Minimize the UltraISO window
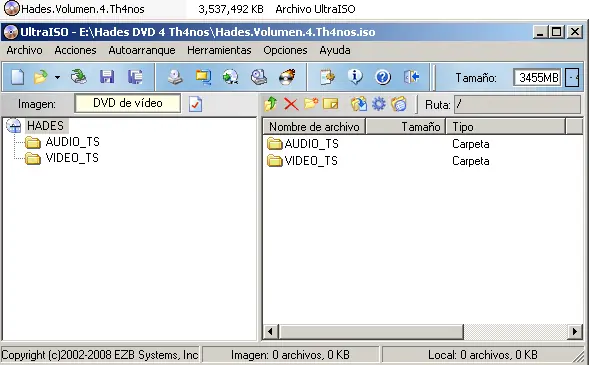The image size is (589, 365). (x=540, y=32)
